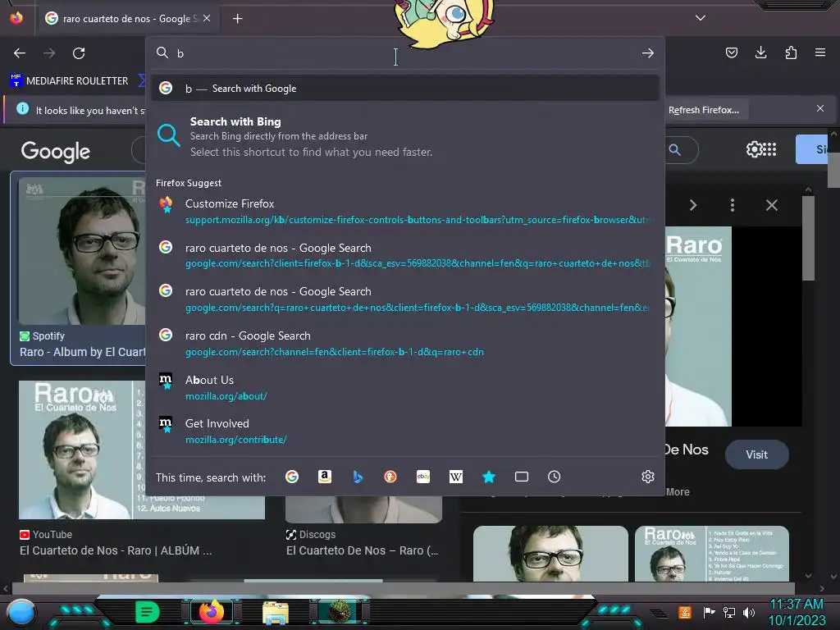This screenshot has width=840, height=630.
Task: Open Google quick settings gear icon
Action: [753, 149]
